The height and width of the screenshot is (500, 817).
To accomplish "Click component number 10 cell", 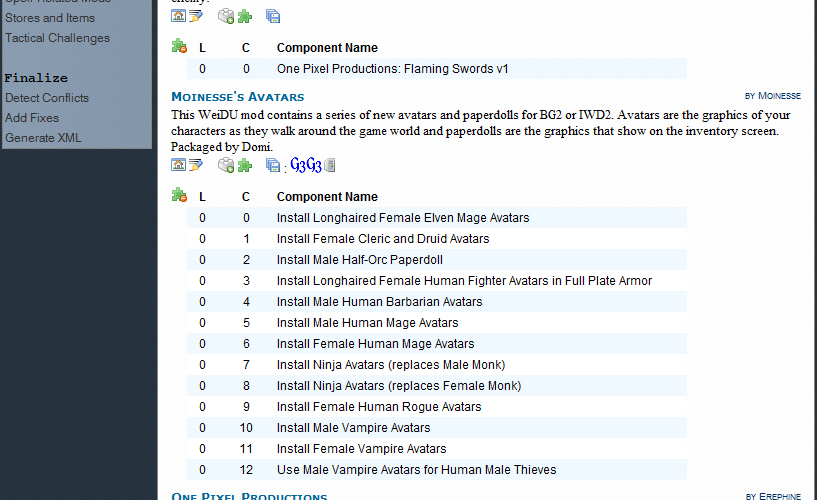I will 246,428.
